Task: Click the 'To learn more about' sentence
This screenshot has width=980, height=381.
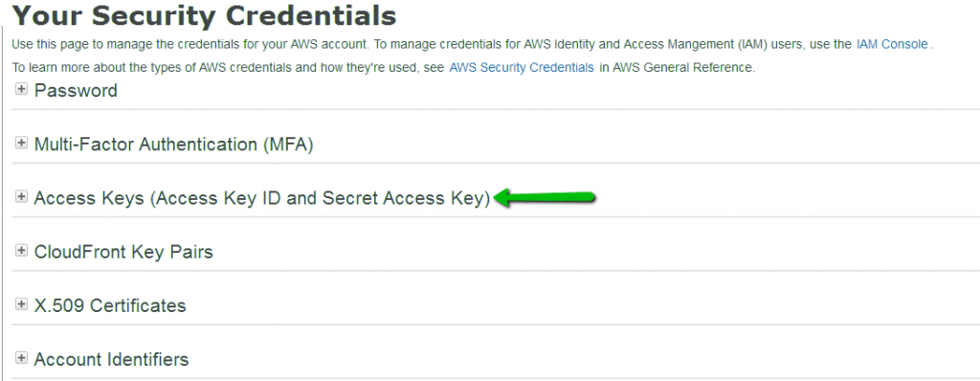Action: coord(384,68)
